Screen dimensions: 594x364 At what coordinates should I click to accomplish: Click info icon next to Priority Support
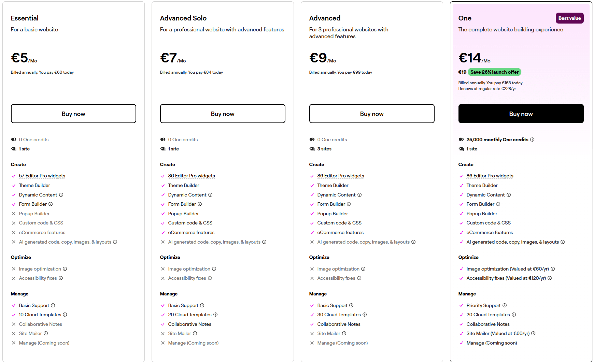505,305
